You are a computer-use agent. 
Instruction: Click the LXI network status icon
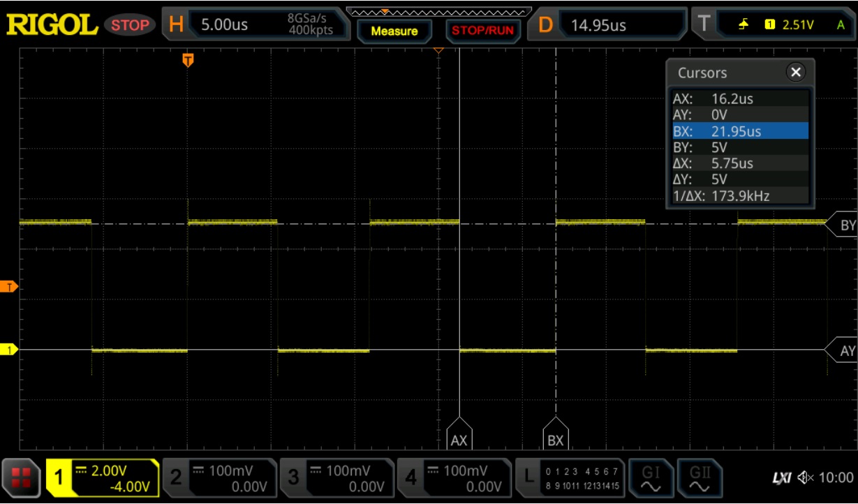pyautogui.click(x=781, y=478)
